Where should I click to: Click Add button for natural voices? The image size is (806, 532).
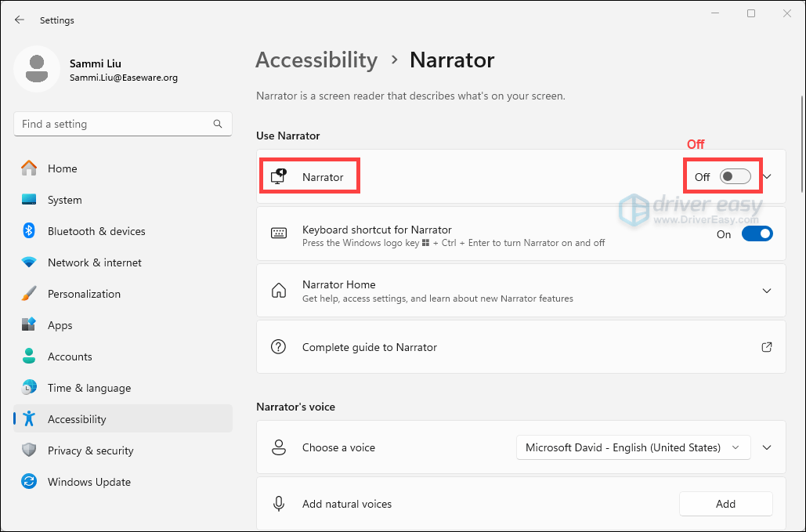pos(725,504)
